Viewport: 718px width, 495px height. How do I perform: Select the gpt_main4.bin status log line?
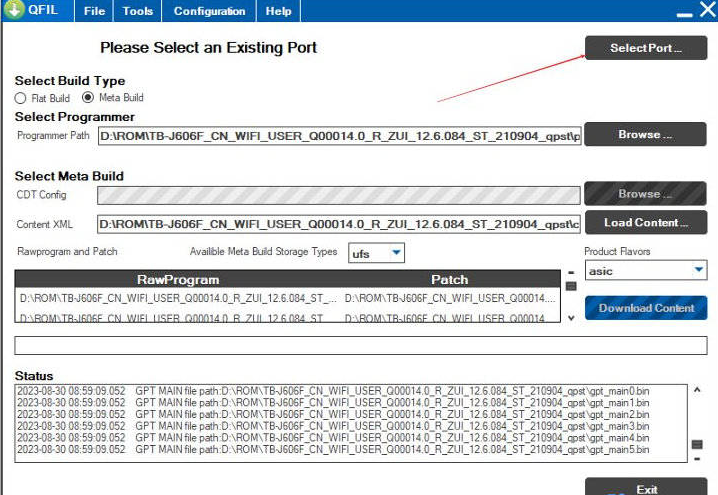(x=333, y=438)
